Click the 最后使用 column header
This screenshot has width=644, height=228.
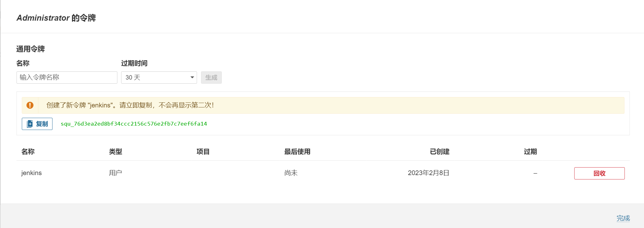pyautogui.click(x=297, y=152)
